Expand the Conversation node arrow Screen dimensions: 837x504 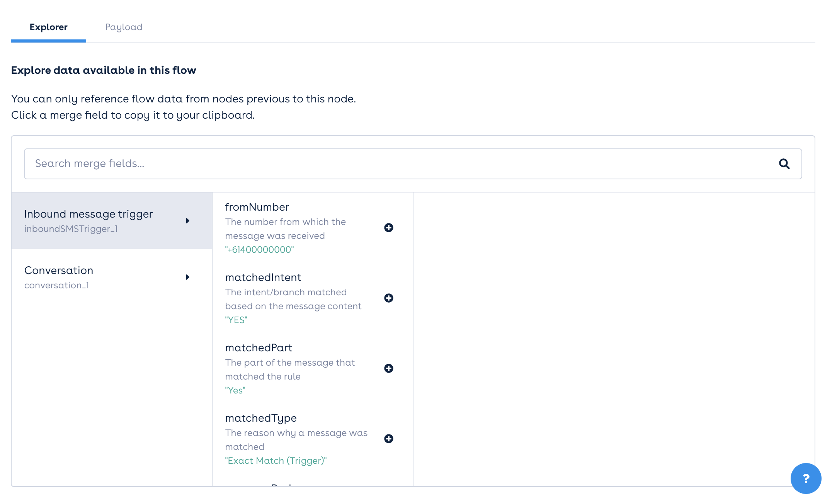(x=188, y=277)
